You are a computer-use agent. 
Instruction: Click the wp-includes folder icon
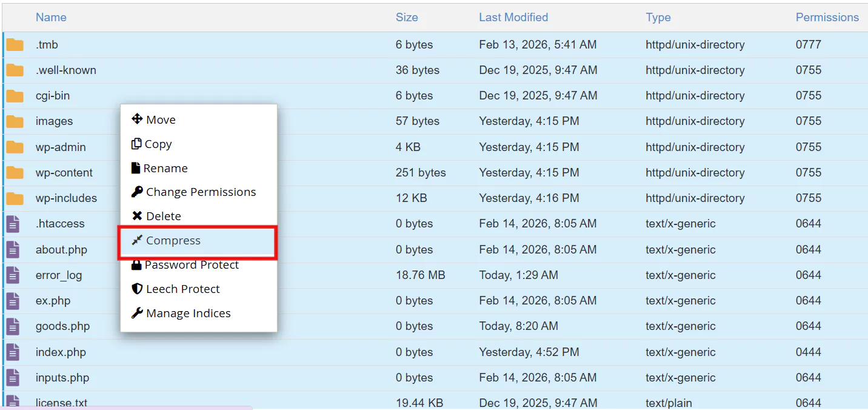coord(15,198)
